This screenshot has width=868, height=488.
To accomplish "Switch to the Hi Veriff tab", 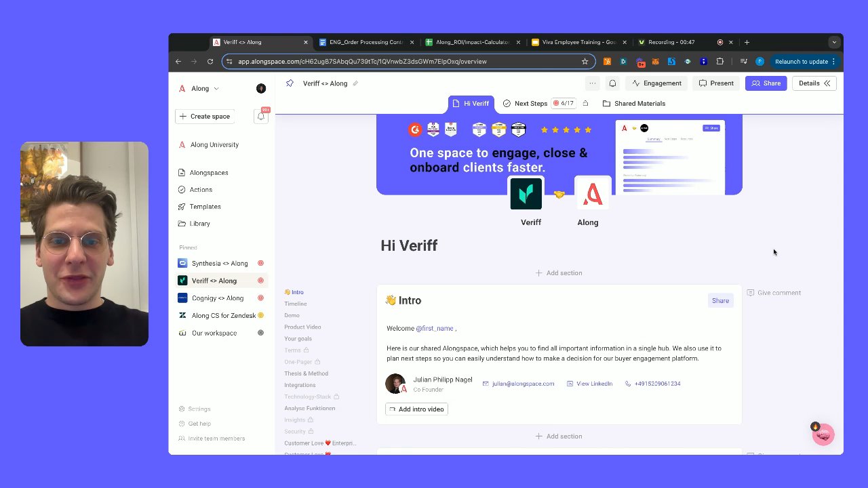I will tap(470, 104).
